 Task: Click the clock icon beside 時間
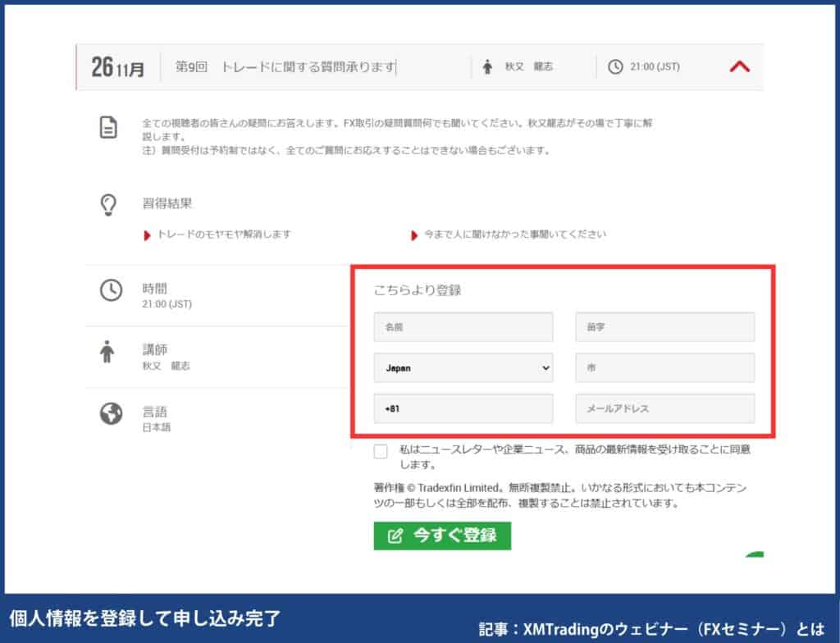tap(111, 290)
